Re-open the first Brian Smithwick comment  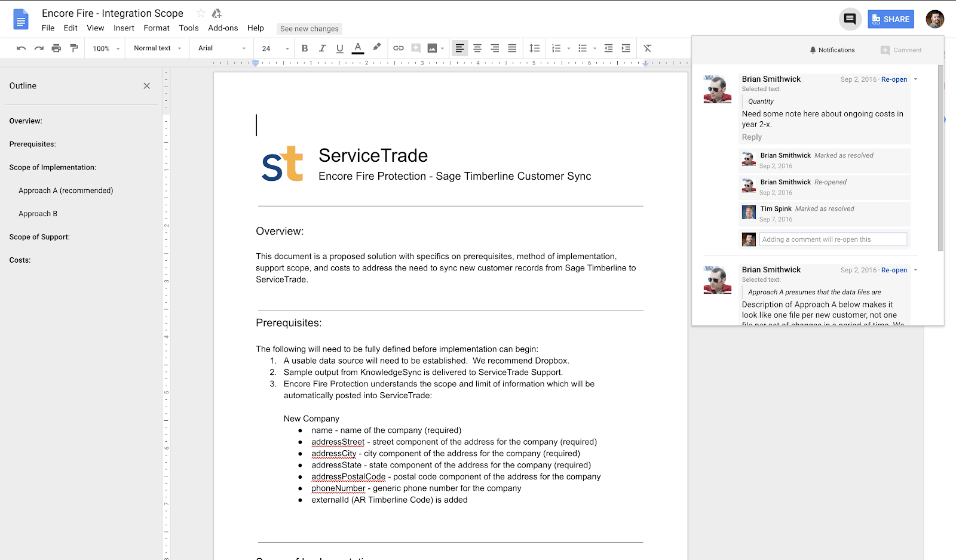[894, 79]
